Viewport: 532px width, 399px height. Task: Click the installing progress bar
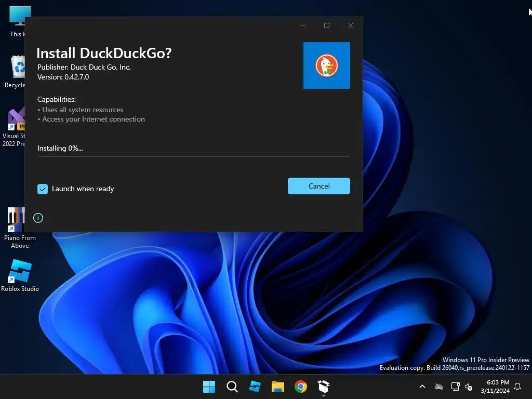[x=193, y=156]
